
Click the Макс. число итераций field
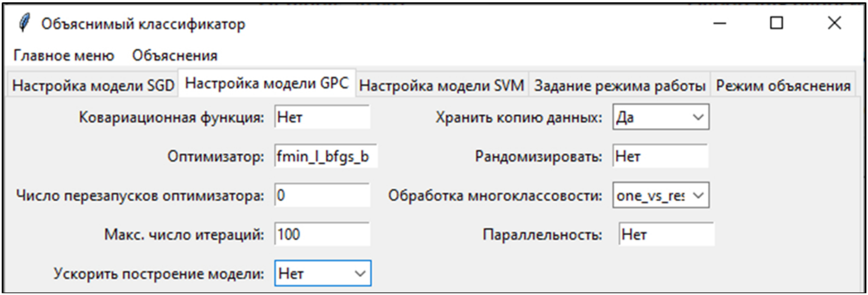tap(322, 234)
